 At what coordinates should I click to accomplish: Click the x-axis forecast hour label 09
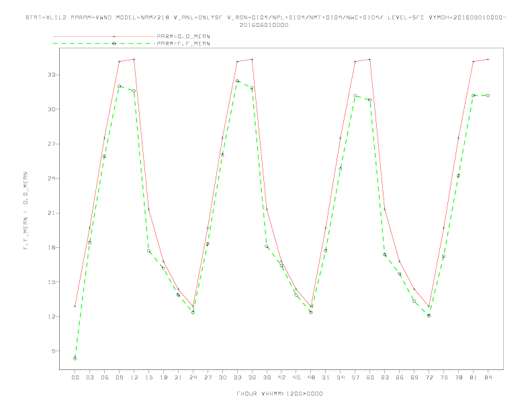coord(119,377)
